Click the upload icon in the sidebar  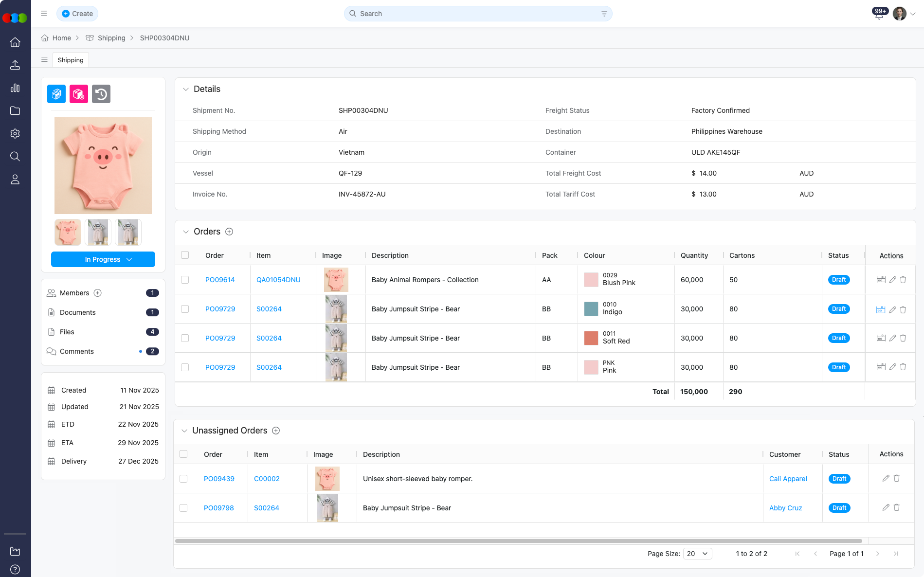click(15, 65)
